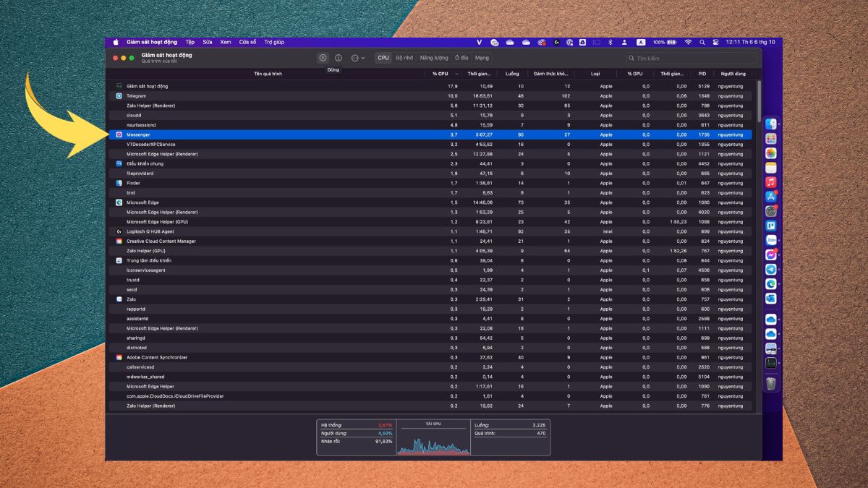Click the Adobe Content Synchronizer icon
The height and width of the screenshot is (488, 868).
click(x=119, y=357)
